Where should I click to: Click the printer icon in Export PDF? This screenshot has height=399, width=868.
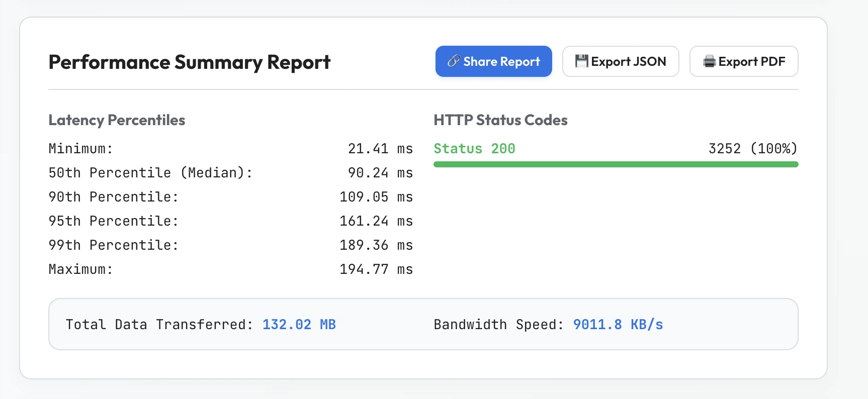tap(709, 61)
